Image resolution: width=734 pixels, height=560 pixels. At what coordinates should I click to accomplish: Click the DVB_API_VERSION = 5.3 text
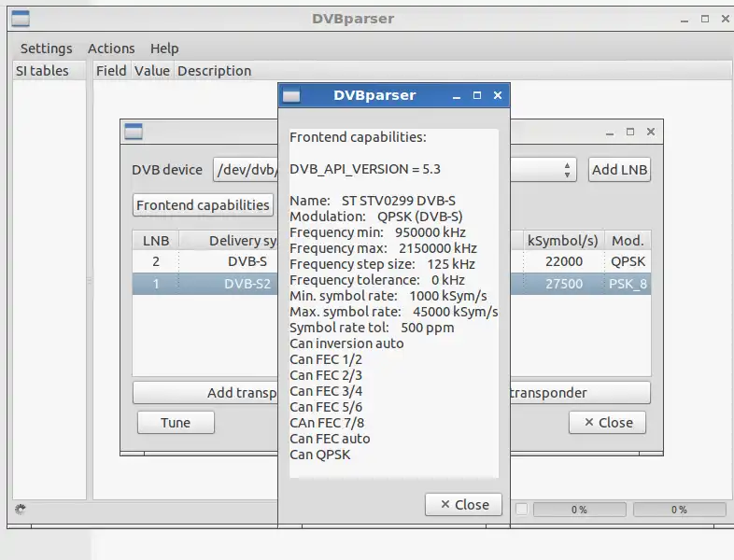pyautogui.click(x=365, y=169)
